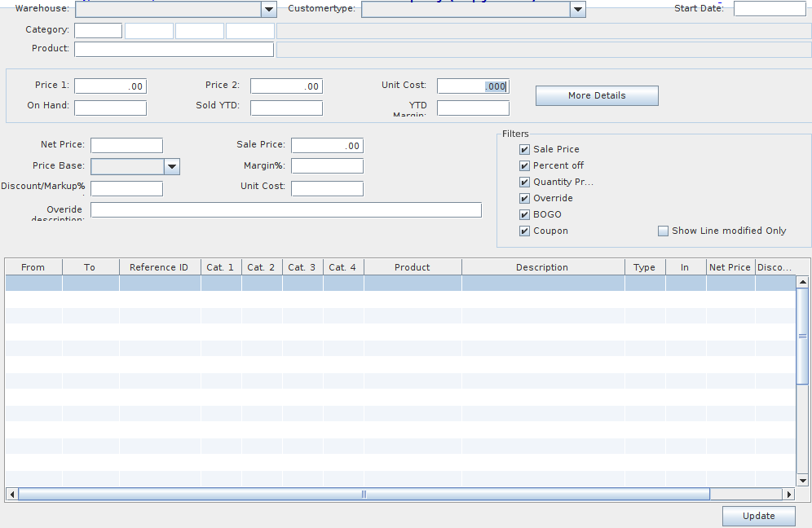Screen dimensions: 812x528
Task: Click the table's vertical scroll up arrow
Action: [x=802, y=282]
